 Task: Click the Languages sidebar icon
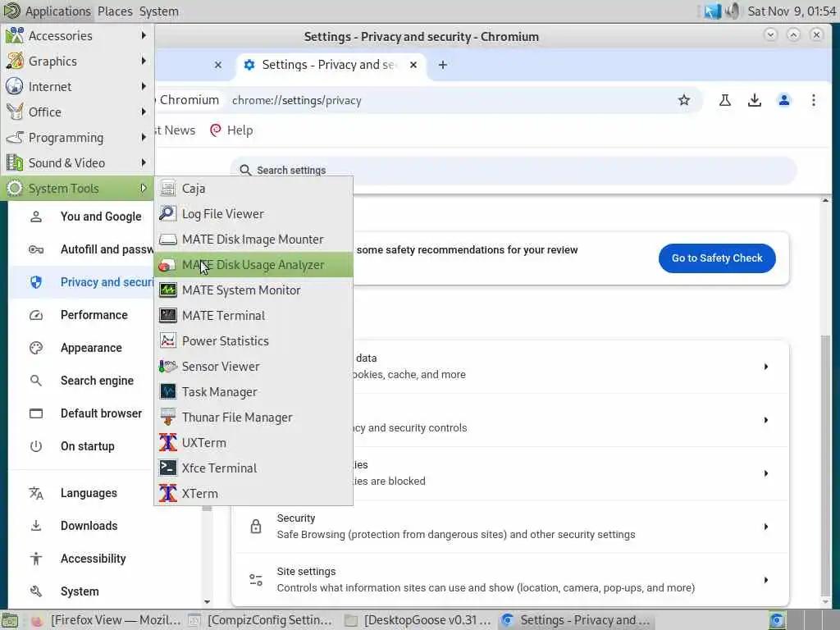click(x=36, y=493)
